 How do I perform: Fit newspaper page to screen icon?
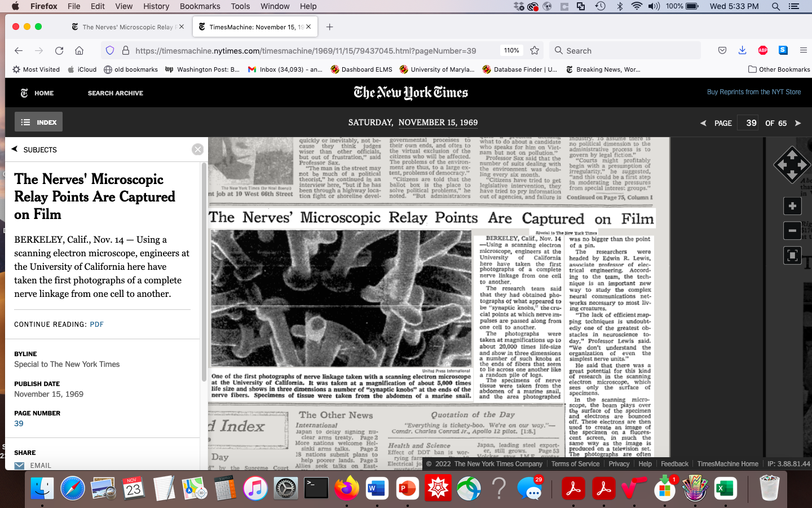tap(792, 255)
